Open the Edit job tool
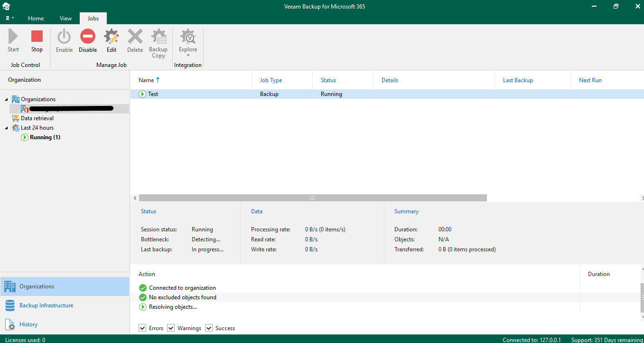 (x=112, y=37)
